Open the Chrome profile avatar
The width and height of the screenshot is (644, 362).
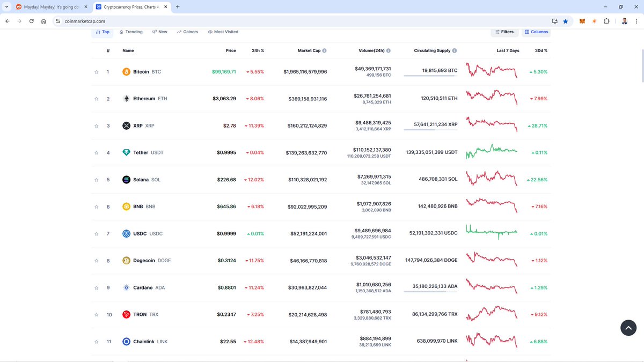(625, 21)
